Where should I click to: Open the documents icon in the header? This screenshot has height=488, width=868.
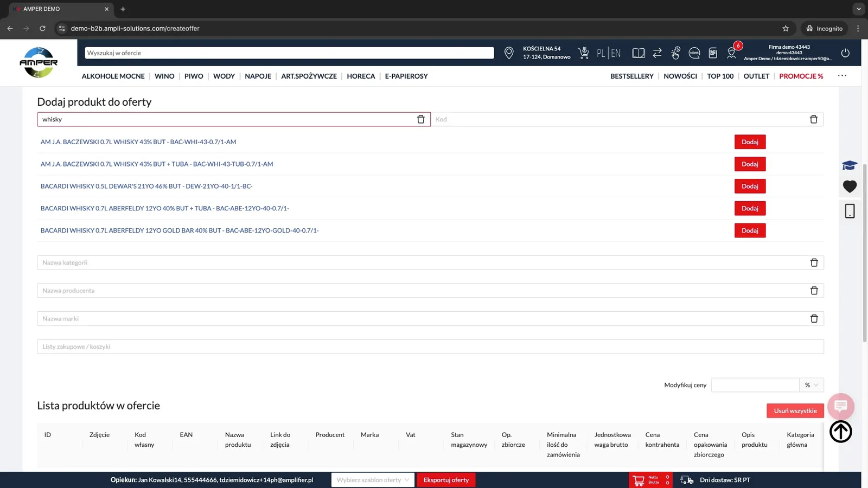[x=713, y=53]
